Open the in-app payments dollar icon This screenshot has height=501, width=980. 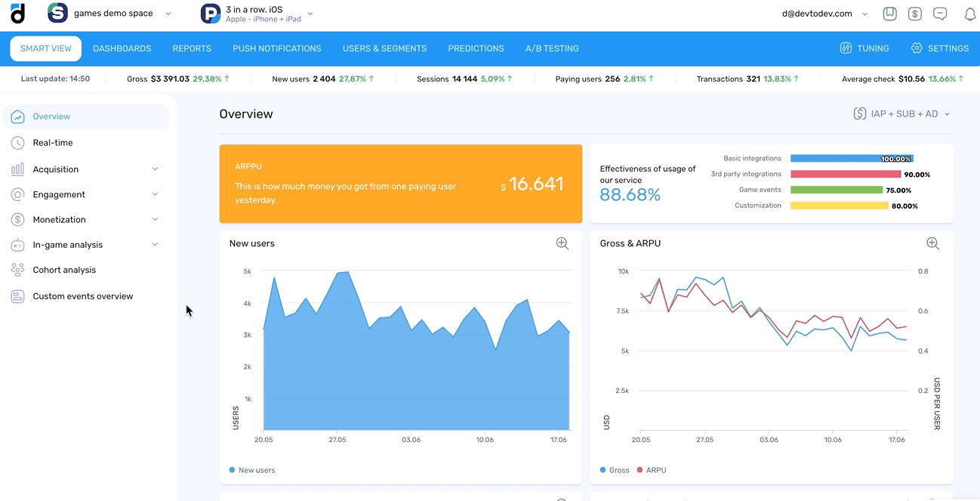point(914,13)
